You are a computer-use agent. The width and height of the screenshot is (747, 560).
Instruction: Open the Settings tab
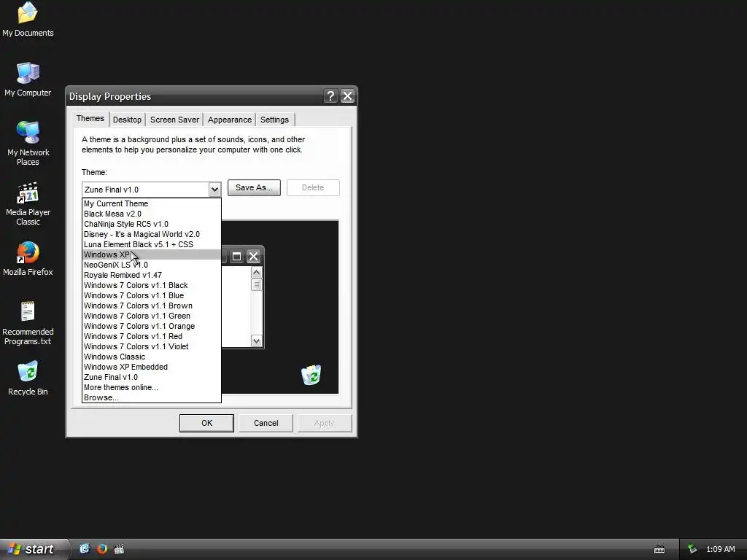click(274, 120)
